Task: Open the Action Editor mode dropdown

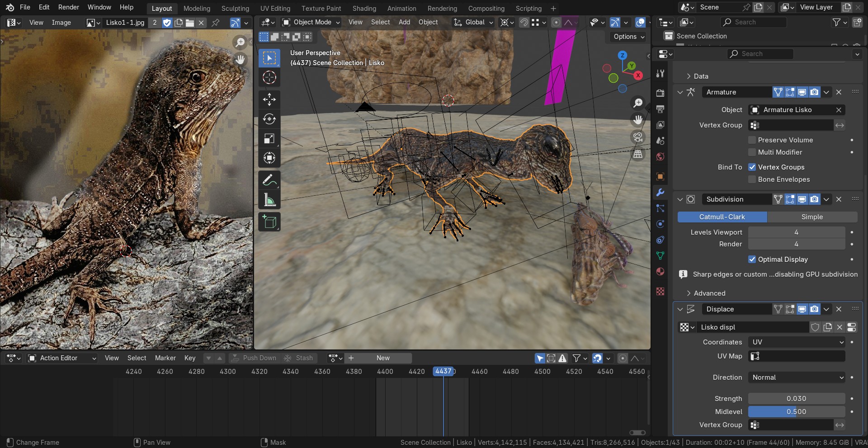Action: [x=62, y=358]
